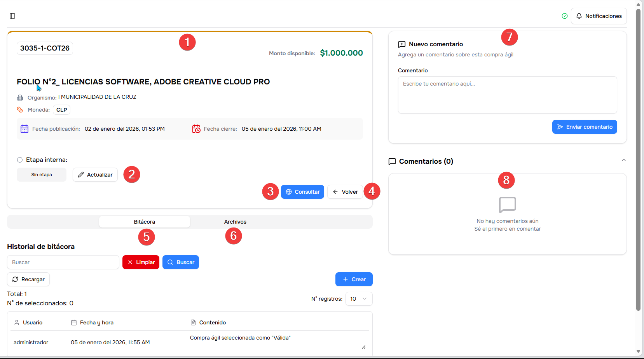
Task: Open Notificaciones bell button
Action: 599,16
